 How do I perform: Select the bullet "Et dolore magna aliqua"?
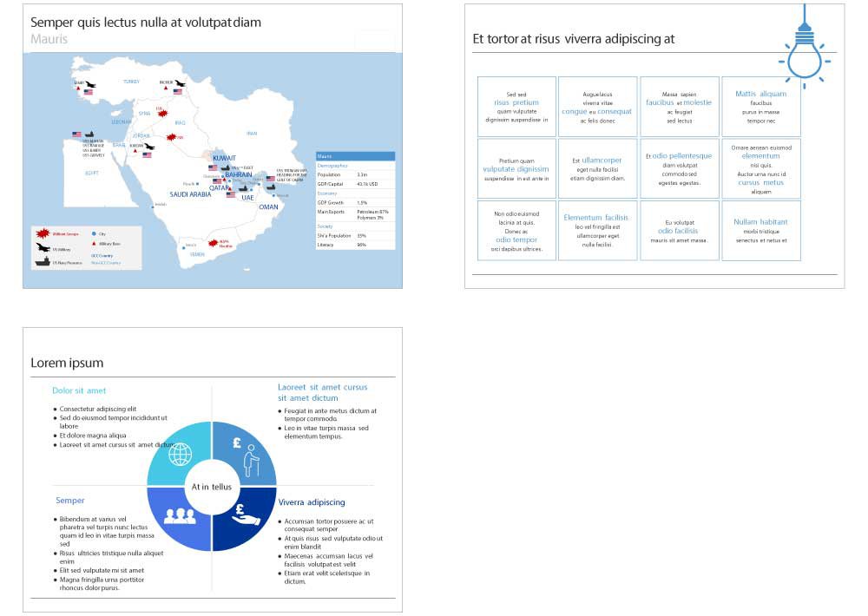click(x=90, y=436)
